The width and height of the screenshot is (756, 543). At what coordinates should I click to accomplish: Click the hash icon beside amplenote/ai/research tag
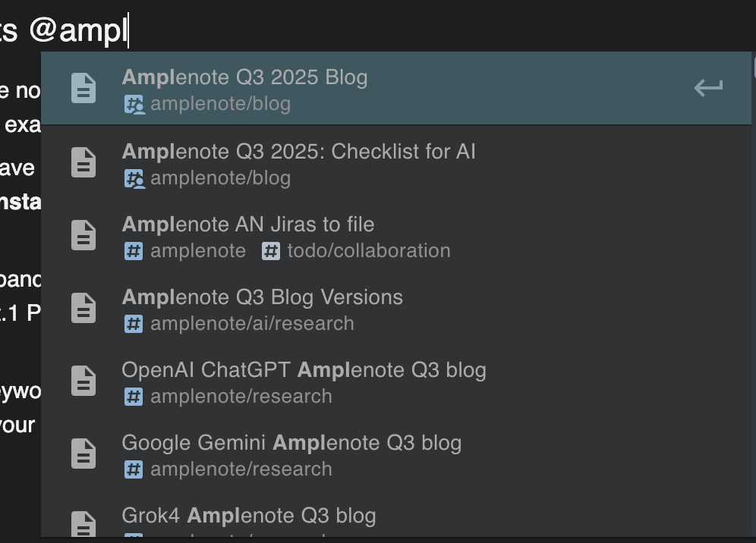[134, 324]
